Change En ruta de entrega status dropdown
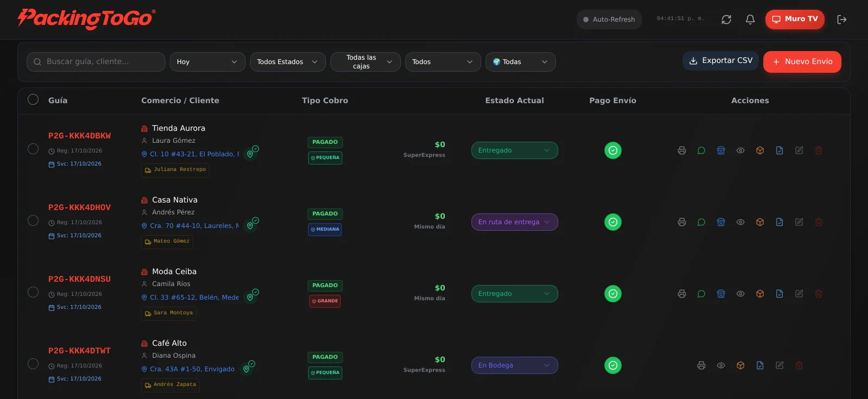 pyautogui.click(x=515, y=222)
